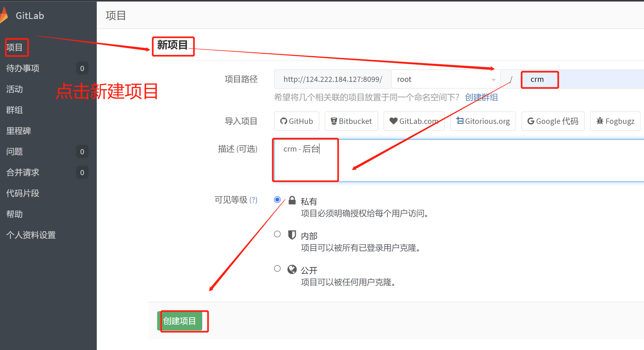Open 项目 in the sidebar
The height and width of the screenshot is (350, 644).
15,48
